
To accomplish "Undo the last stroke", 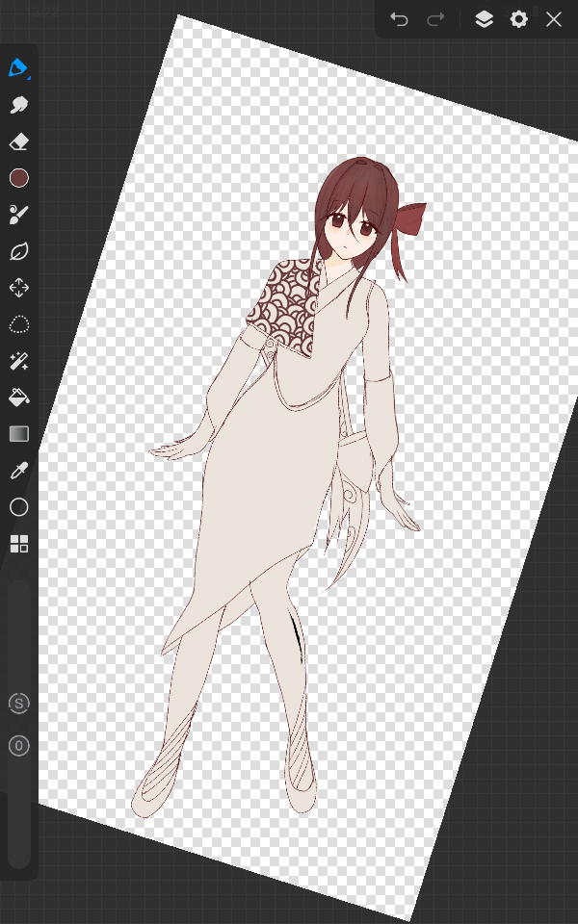I will 399,19.
